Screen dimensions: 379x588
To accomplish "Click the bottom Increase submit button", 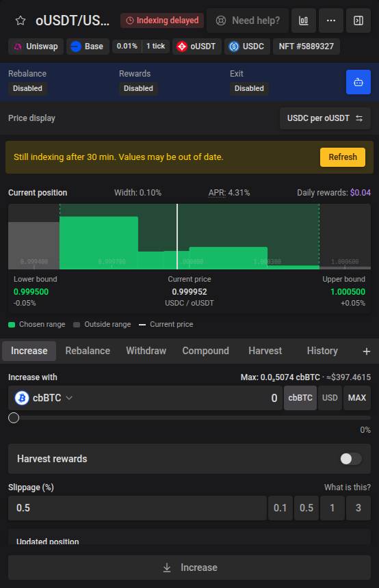I will tap(189, 567).
